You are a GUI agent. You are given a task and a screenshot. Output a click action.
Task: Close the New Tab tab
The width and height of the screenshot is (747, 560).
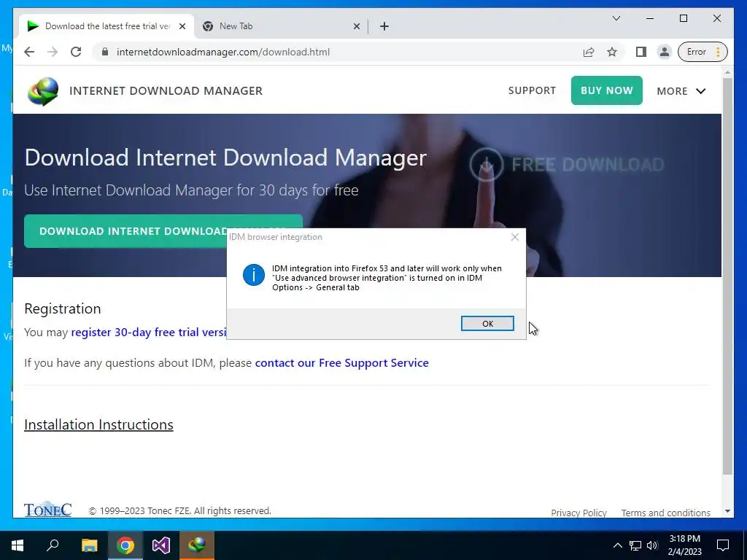pos(356,26)
